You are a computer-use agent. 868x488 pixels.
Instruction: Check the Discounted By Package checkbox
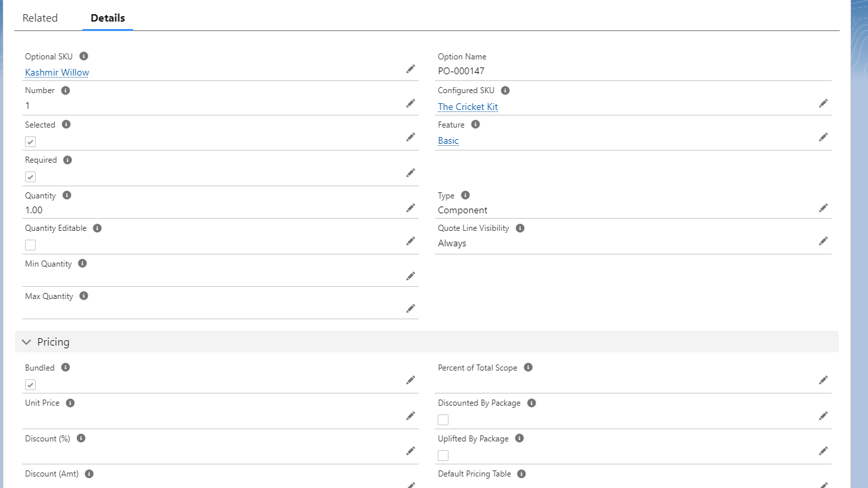(443, 420)
